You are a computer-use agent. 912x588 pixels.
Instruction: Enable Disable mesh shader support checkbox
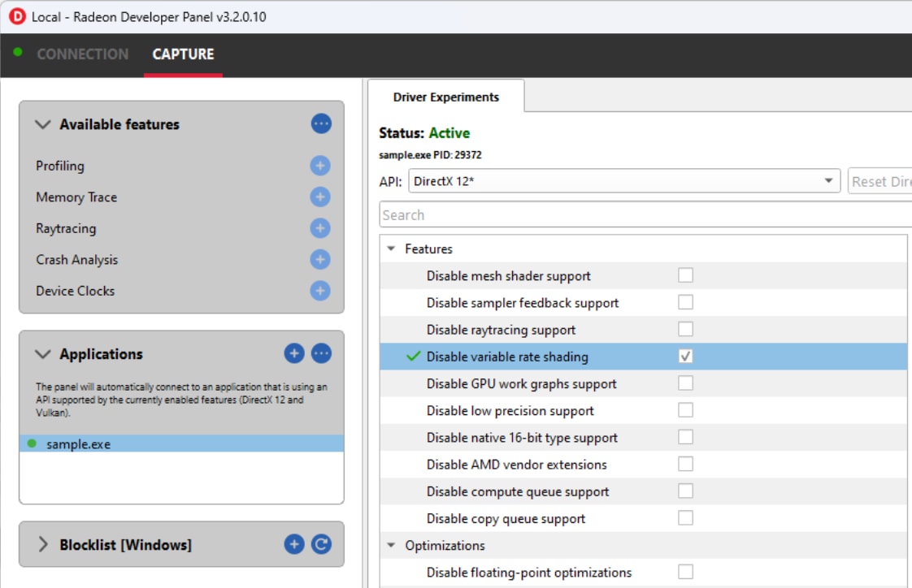pos(685,275)
